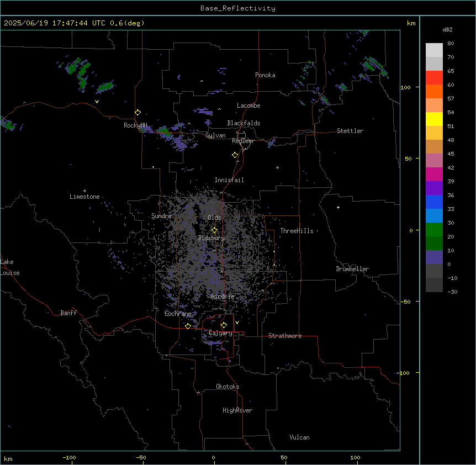
Task: Pick the lightest gray swatch atop the legend
Action: pyautogui.click(x=434, y=50)
